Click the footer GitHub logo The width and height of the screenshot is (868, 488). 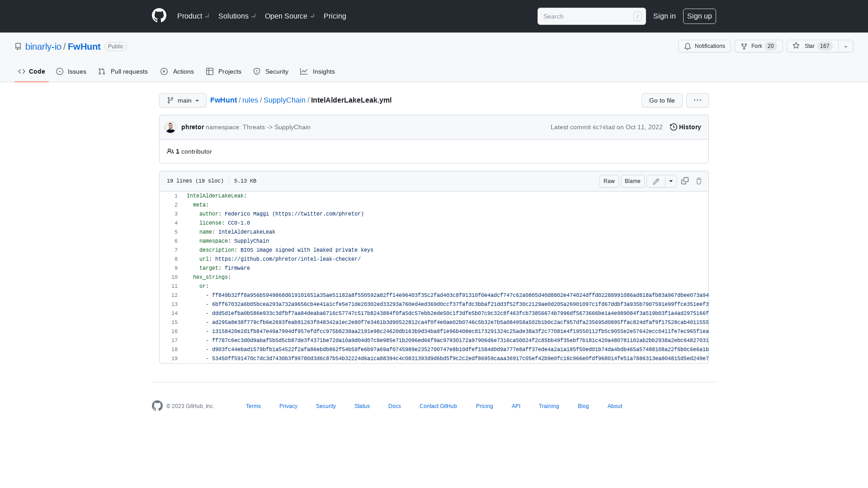point(157,406)
